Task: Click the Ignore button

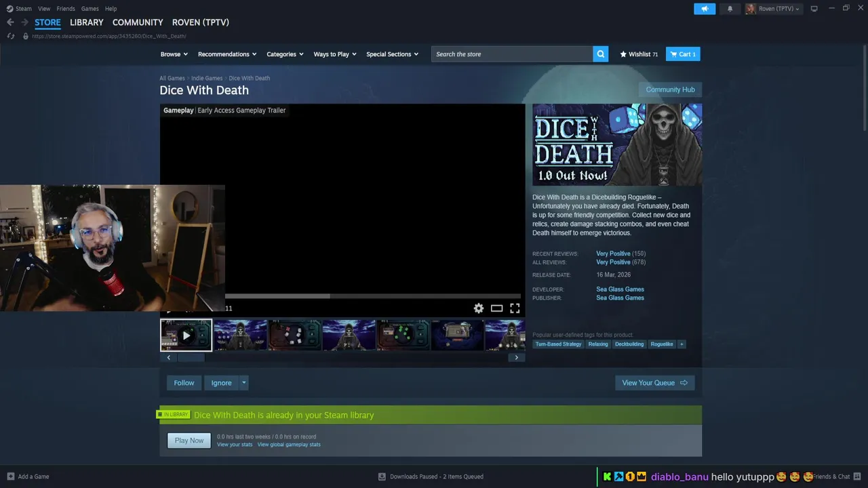Action: click(x=221, y=383)
